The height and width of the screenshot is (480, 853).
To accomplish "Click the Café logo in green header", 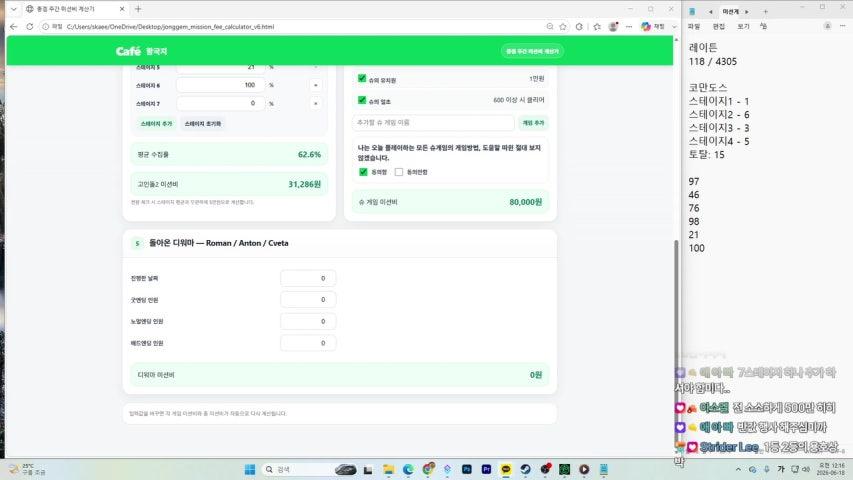I will tap(128, 51).
